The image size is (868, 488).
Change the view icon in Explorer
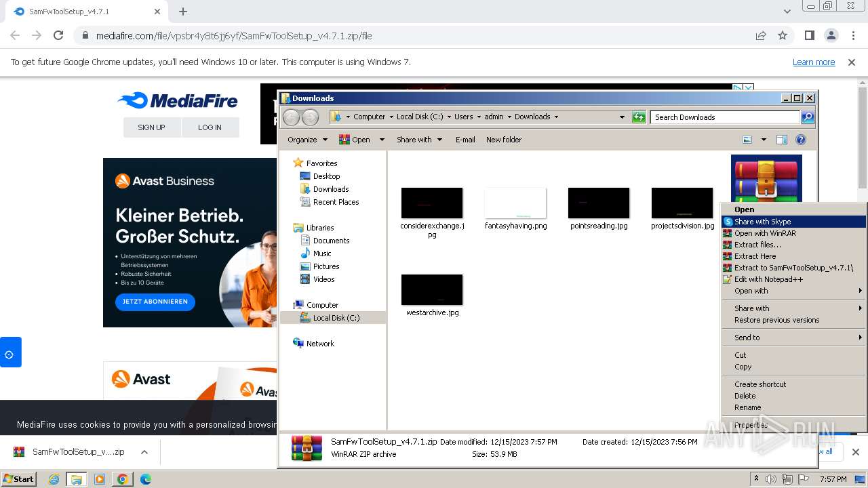click(747, 140)
